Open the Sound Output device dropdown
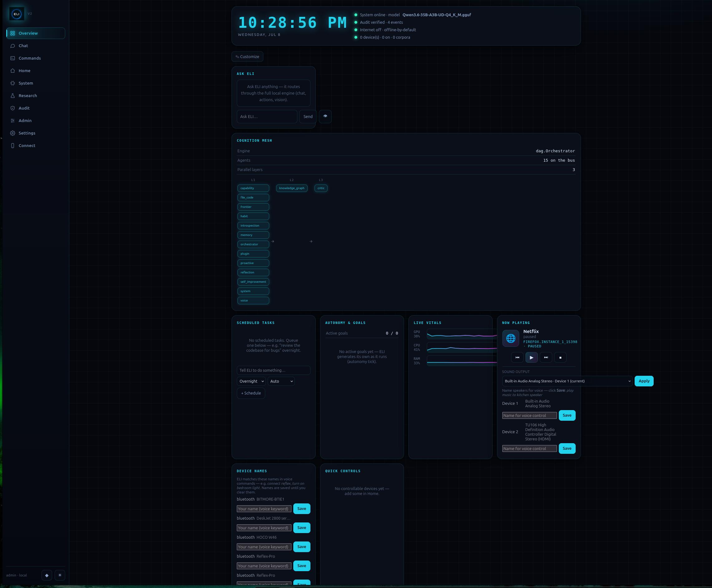 pos(568,381)
